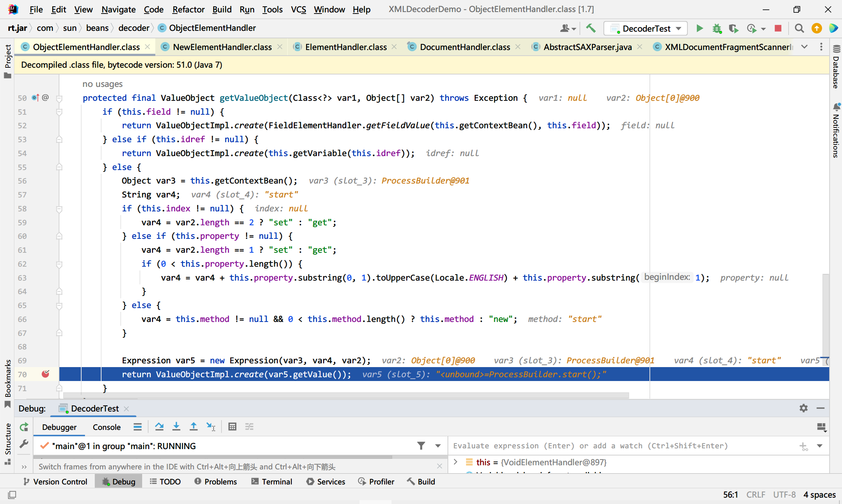This screenshot has height=504, width=842.
Task: Click the Rerun DecoderTest icon in debug panel
Action: pos(24,427)
